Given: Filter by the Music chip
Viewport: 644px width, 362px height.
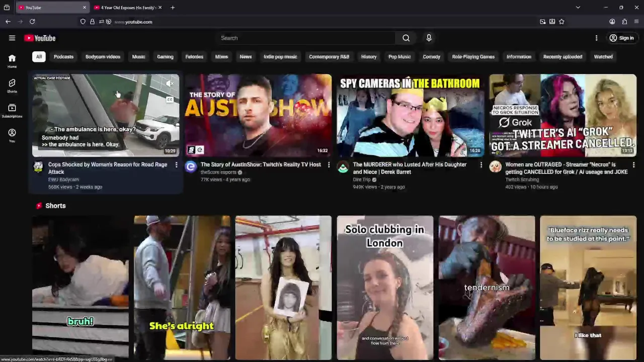Looking at the screenshot, I should tap(138, 57).
